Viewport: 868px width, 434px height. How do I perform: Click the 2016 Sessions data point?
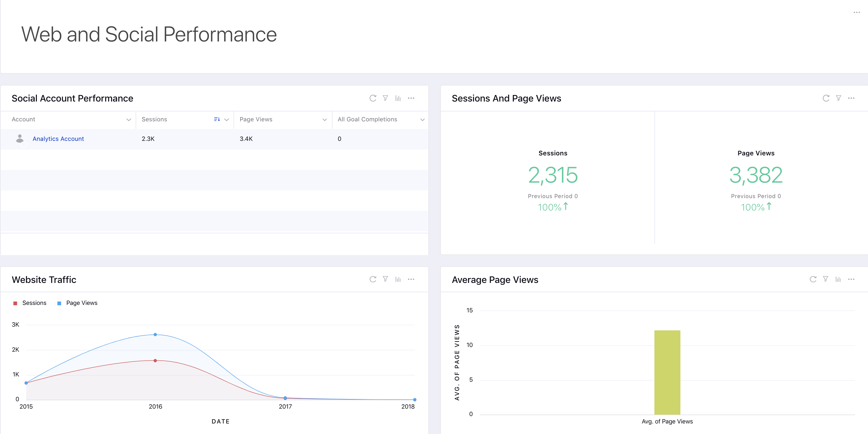(155, 361)
